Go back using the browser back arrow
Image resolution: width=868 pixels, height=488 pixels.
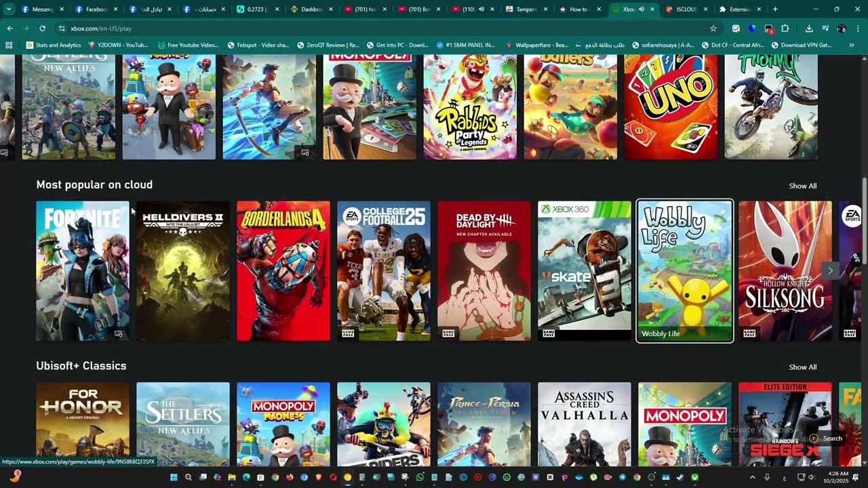[9, 28]
